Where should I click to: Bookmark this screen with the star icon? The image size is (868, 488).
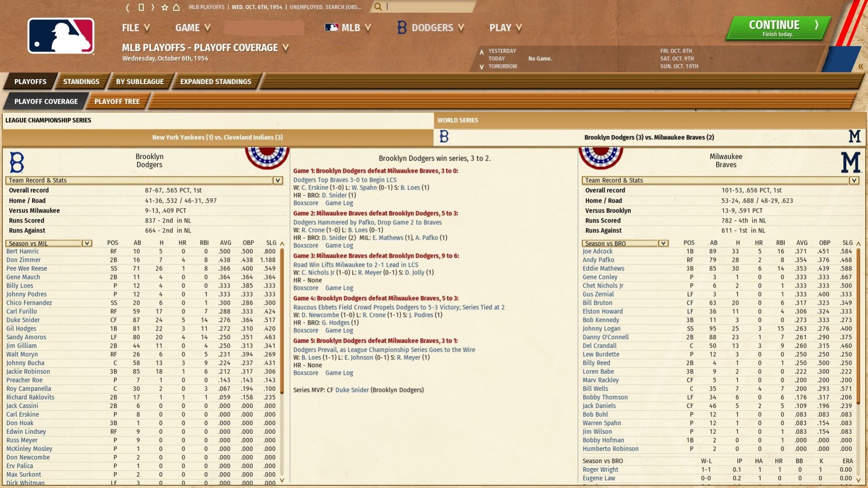click(x=165, y=7)
